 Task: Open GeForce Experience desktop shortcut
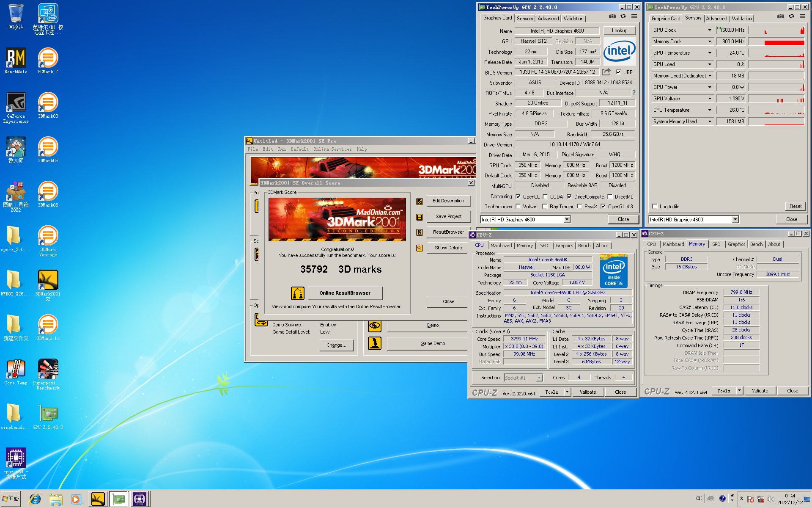click(16, 108)
